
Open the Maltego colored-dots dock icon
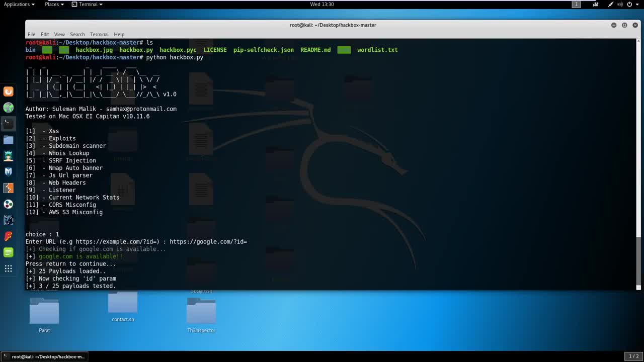click(8, 204)
